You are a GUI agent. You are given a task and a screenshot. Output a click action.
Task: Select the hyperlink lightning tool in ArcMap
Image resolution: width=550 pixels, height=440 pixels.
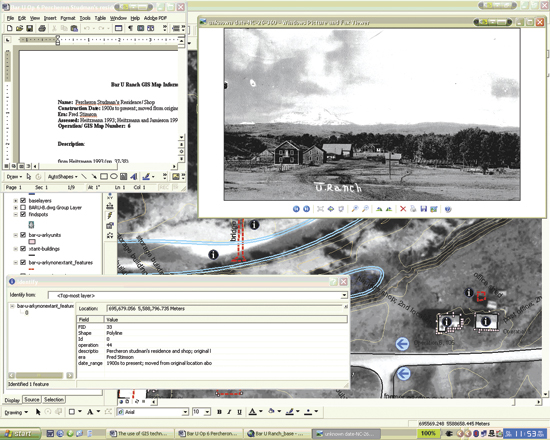click(x=110, y=215)
